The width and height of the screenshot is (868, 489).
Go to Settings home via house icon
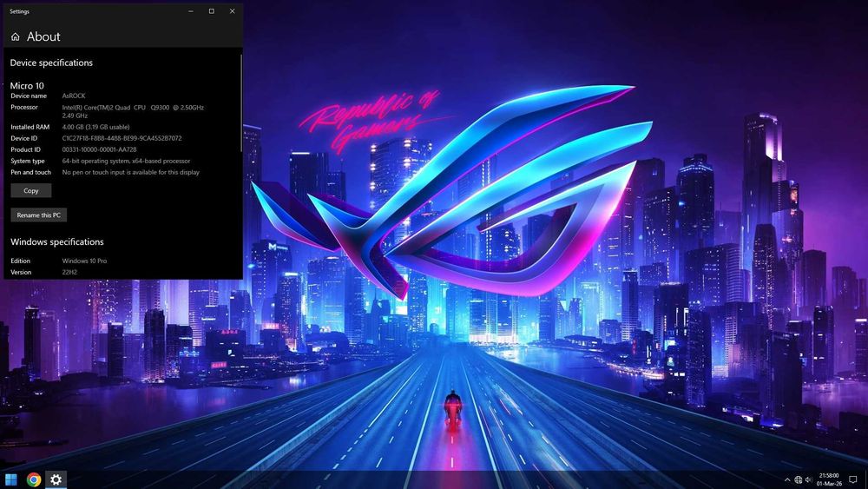16,36
